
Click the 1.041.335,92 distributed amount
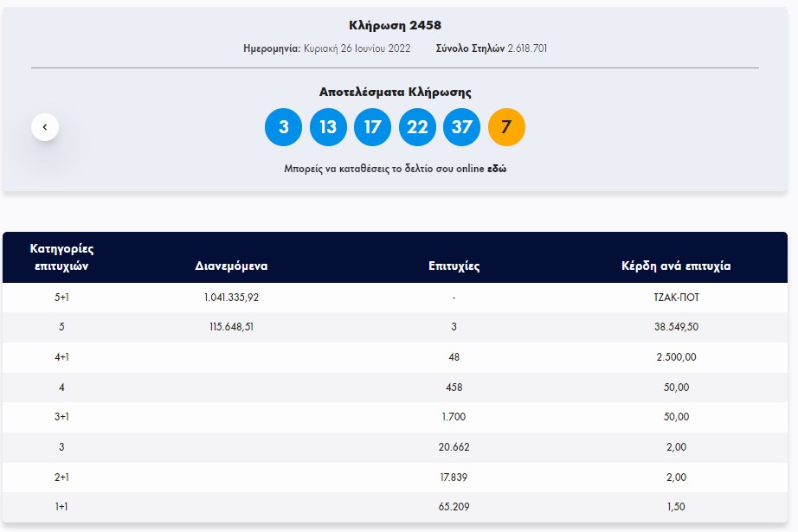tap(231, 297)
